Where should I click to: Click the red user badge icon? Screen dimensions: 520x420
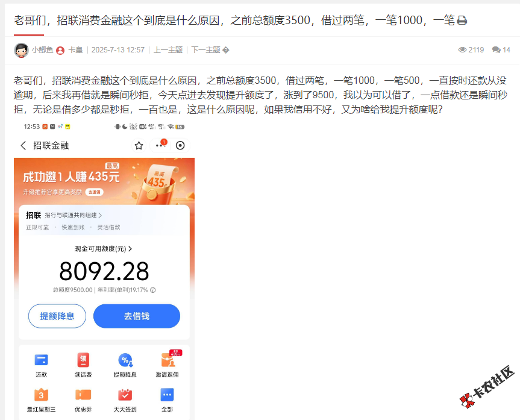[60, 51]
